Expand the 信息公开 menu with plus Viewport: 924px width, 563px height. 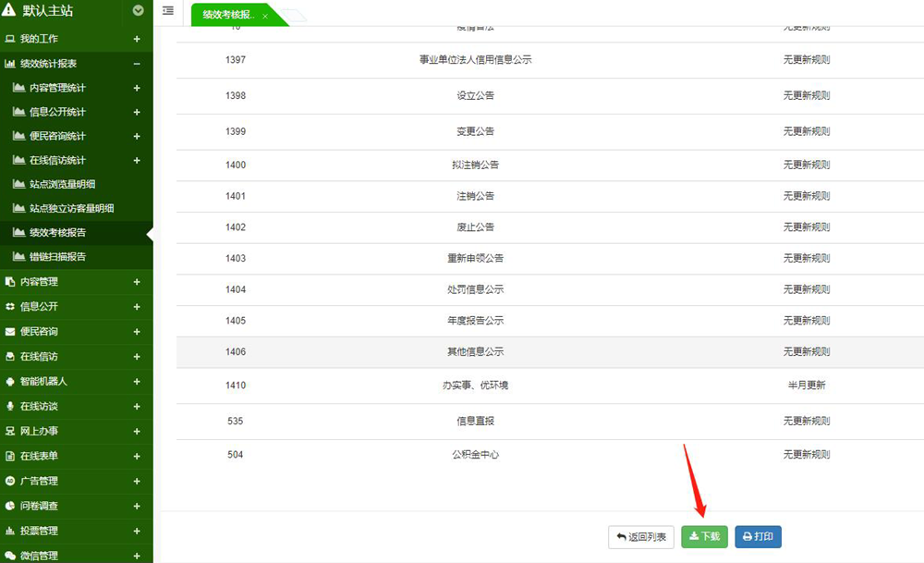tap(137, 306)
